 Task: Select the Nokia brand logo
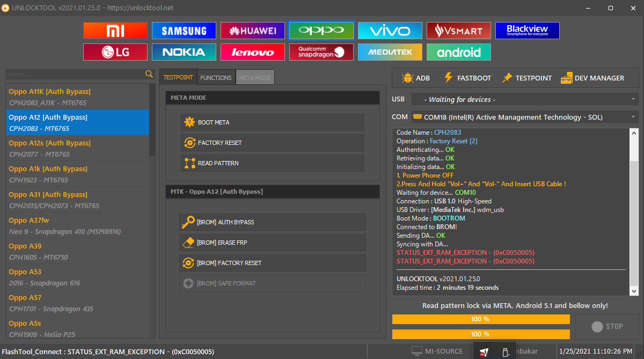[x=184, y=52]
